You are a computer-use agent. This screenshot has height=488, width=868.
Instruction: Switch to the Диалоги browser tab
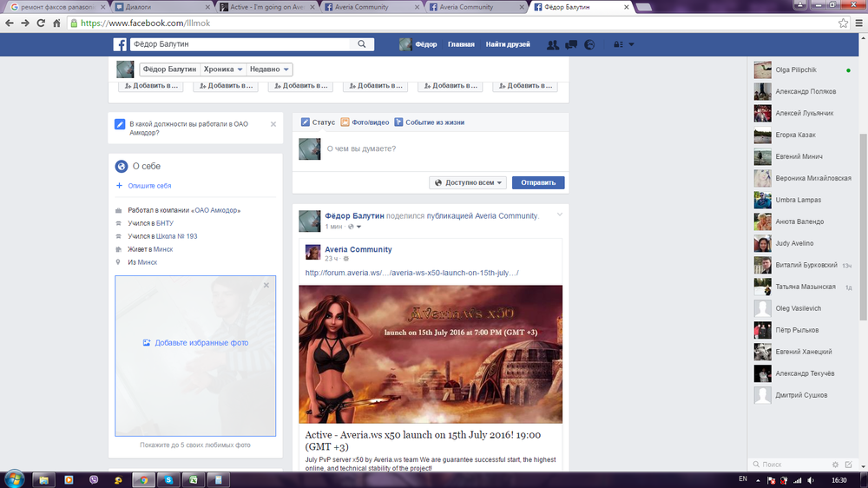(x=162, y=7)
